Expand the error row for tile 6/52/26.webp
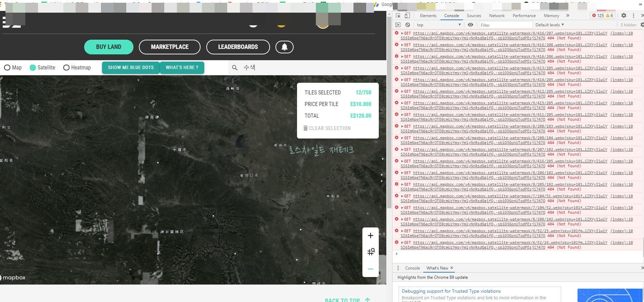This screenshot has height=302, width=644. 402,243
